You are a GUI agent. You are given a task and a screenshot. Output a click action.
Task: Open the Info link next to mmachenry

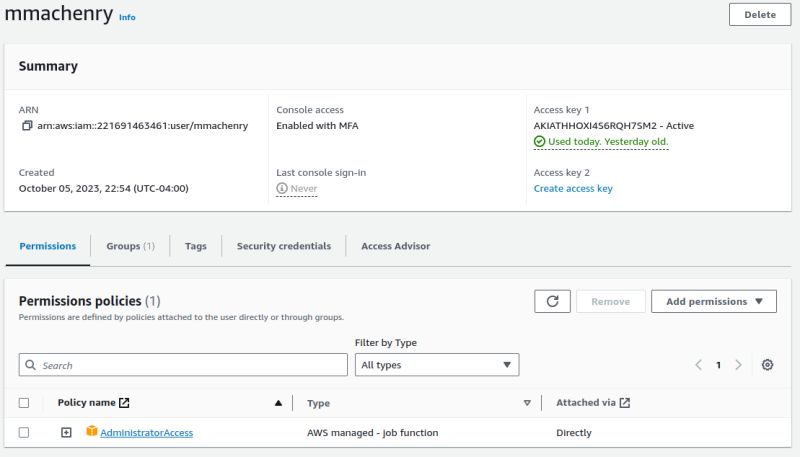[127, 18]
